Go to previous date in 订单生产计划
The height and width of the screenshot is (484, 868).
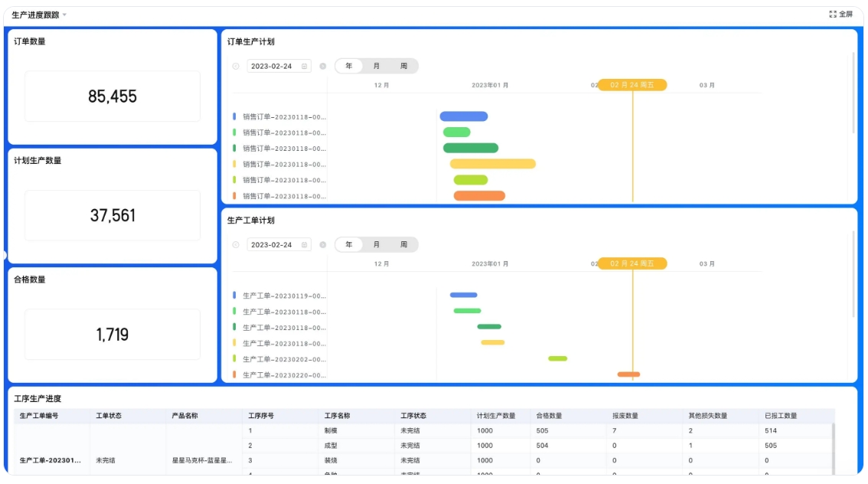(x=236, y=67)
